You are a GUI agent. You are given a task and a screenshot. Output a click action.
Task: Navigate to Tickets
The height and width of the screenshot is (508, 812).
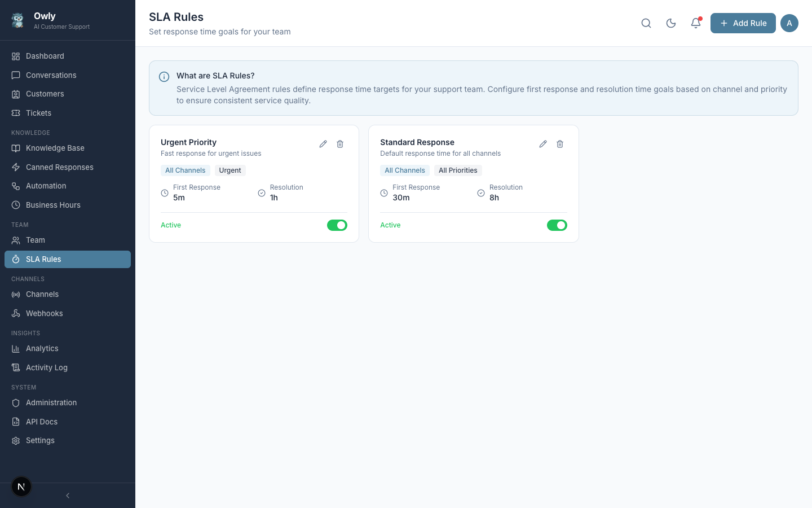click(x=68, y=113)
